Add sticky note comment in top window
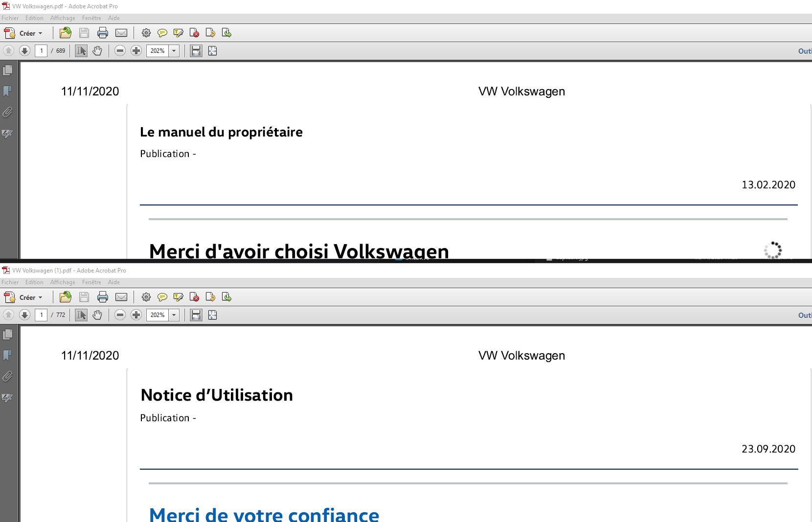Image resolution: width=812 pixels, height=522 pixels. [x=162, y=33]
